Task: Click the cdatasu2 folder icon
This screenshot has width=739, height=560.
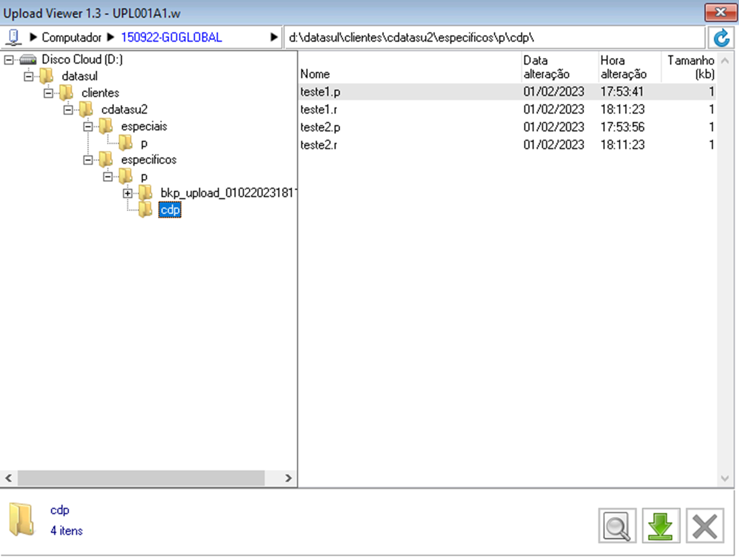Action: tap(86, 109)
